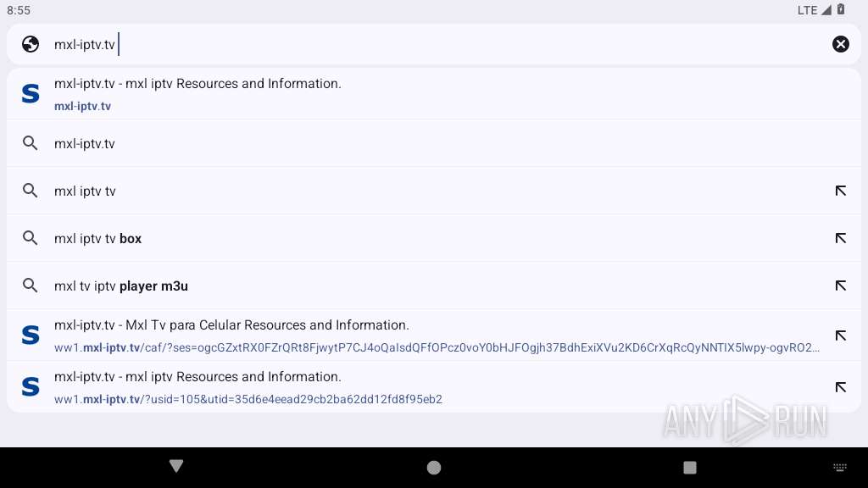Fill the address bar using the usid=105 suggestion arrow

tap(840, 387)
